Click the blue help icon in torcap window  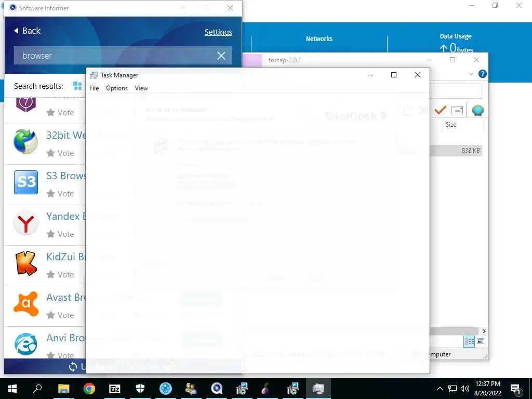click(x=482, y=74)
